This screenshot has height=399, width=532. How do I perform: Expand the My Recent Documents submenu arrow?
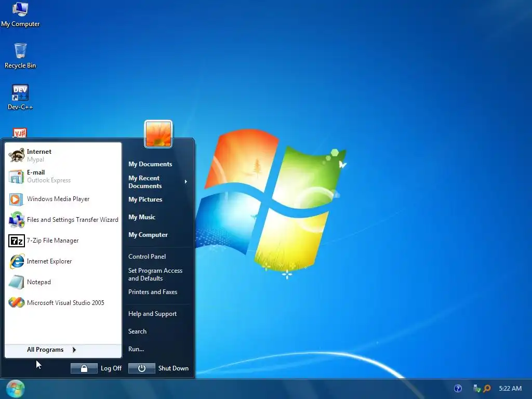click(185, 182)
